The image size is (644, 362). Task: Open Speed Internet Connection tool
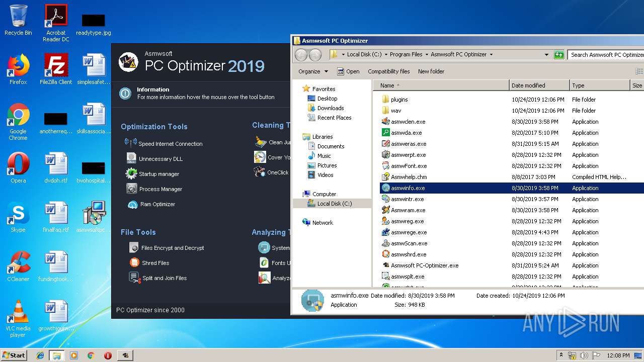pos(164,143)
